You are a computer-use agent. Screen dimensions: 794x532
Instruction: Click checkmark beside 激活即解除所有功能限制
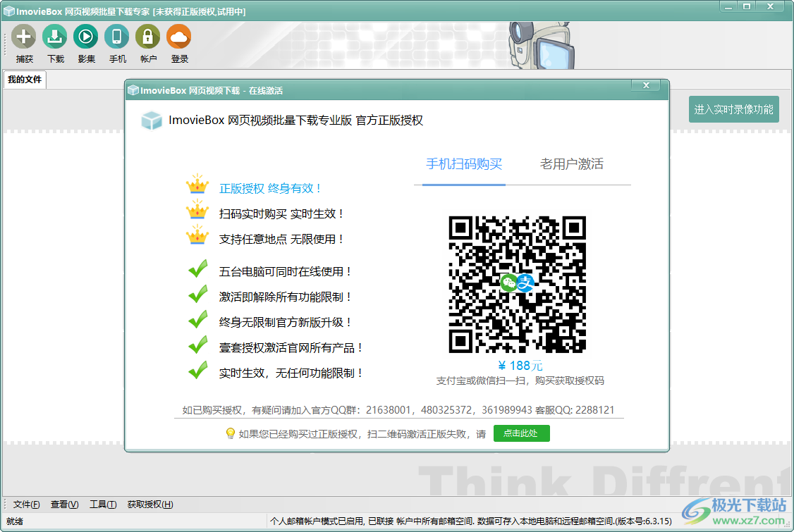pos(198,294)
